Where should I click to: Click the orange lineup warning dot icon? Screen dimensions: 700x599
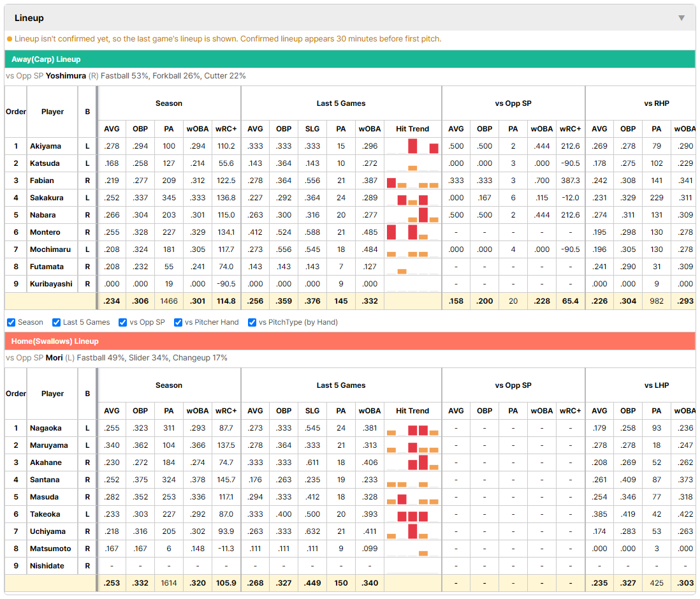10,39
